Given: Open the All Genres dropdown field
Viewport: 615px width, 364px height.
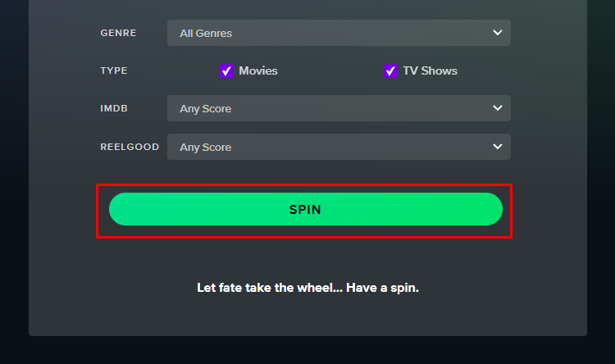Looking at the screenshot, I should point(339,33).
